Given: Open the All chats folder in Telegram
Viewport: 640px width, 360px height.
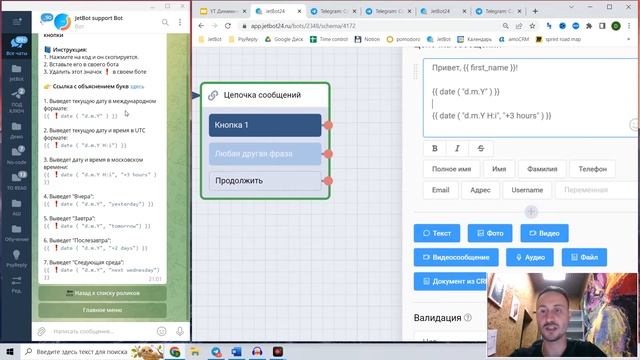Looking at the screenshot, I should 16,45.
